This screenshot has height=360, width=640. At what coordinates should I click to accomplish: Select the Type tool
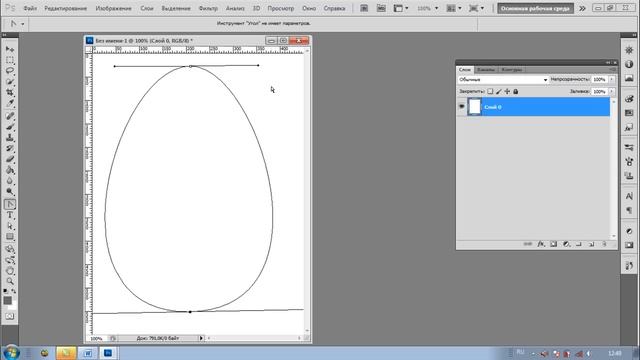[10, 215]
